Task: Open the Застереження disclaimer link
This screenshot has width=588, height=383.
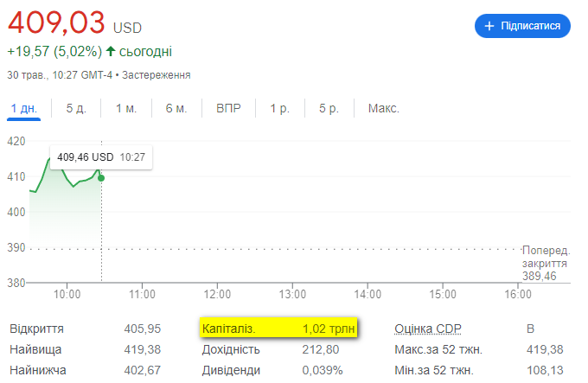Action: pos(156,75)
